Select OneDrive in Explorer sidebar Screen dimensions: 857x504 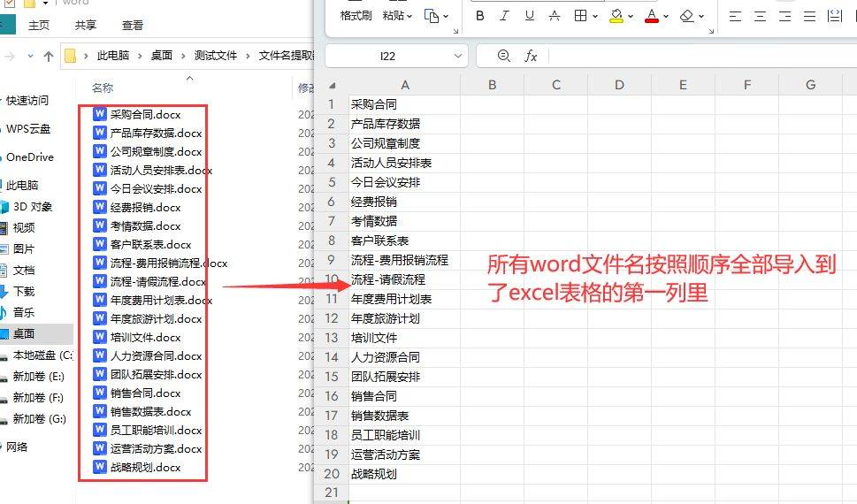point(30,157)
